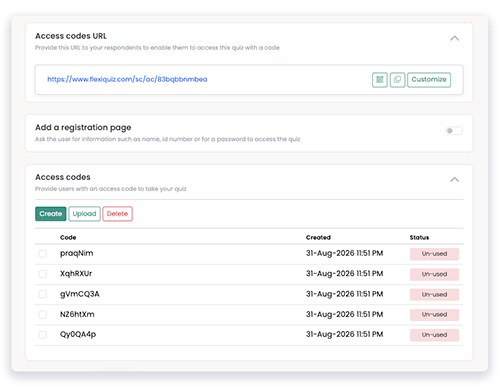Click the Create button
The width and height of the screenshot is (500, 387).
pos(51,214)
